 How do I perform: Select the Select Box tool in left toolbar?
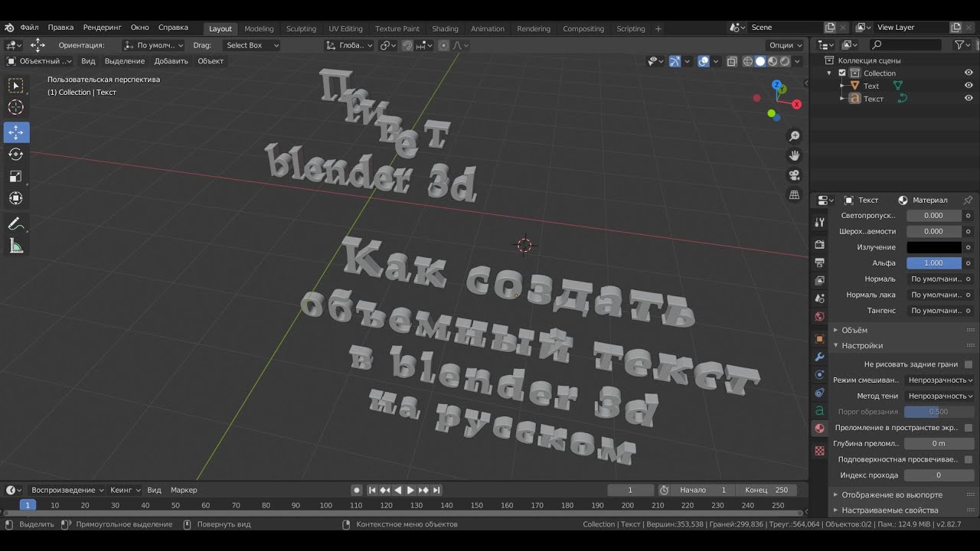[x=15, y=85]
